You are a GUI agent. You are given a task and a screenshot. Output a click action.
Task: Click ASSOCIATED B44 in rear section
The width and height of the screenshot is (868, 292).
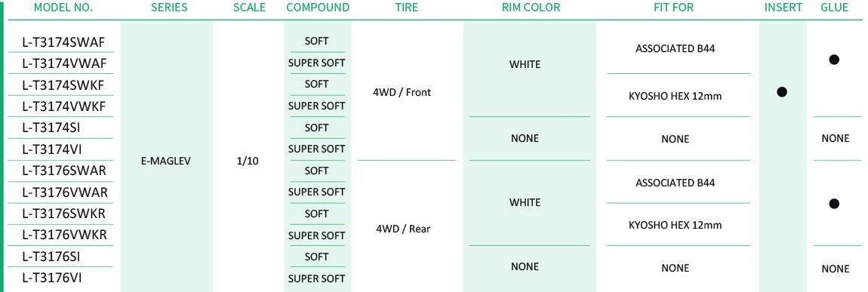click(x=675, y=183)
